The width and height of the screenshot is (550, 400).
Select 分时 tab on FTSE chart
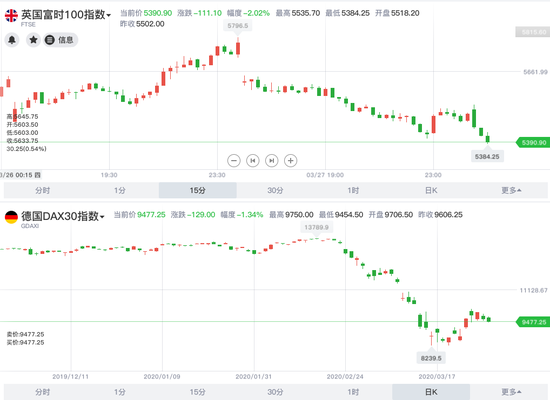click(42, 191)
